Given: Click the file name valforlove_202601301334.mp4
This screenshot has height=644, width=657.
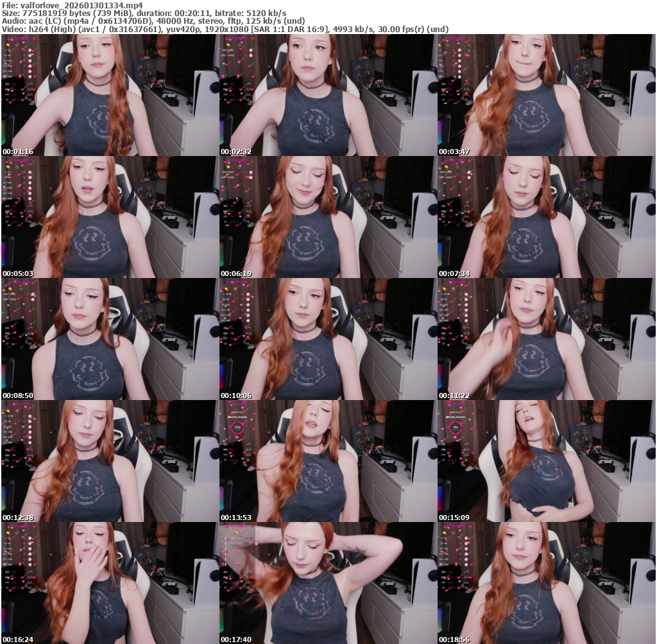Looking at the screenshot, I should [x=81, y=5].
